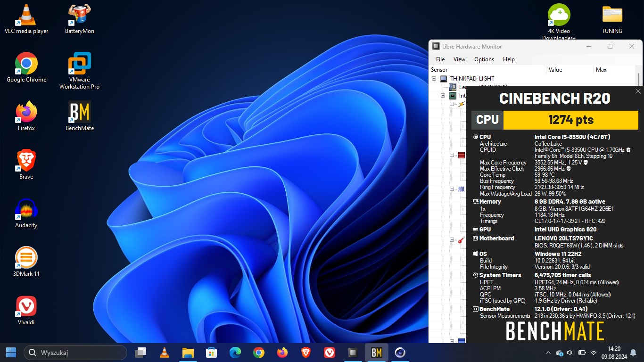Screen dimensions: 644x362
Task: Collapse the thermometer Temperatures node
Action: (x=452, y=240)
